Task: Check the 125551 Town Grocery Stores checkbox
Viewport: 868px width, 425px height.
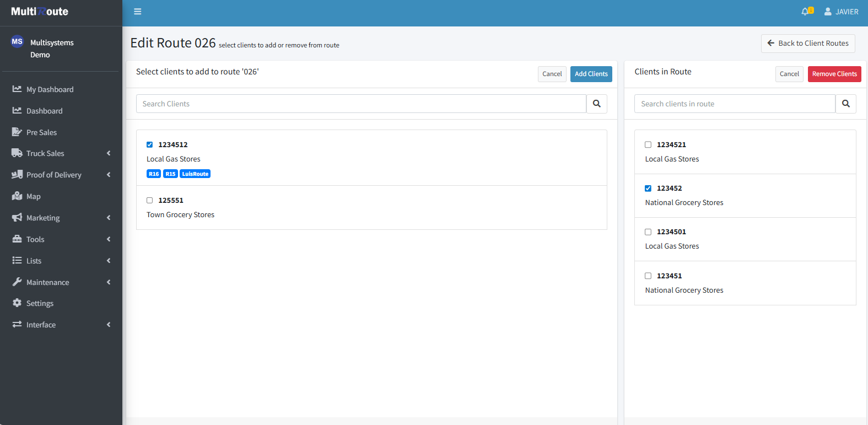Action: pos(149,200)
